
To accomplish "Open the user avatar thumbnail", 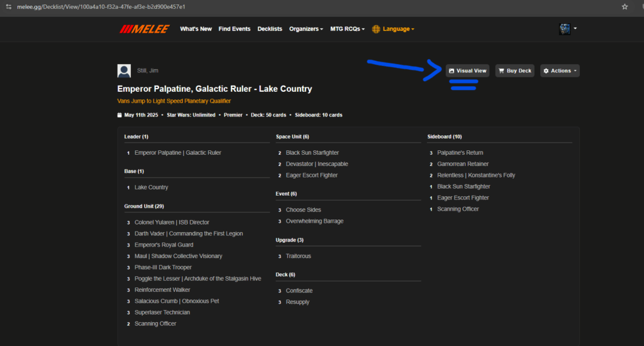I will (565, 29).
